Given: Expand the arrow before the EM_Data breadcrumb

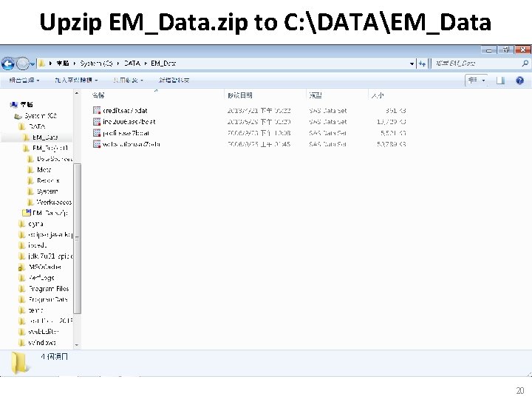Looking at the screenshot, I should coord(146,64).
